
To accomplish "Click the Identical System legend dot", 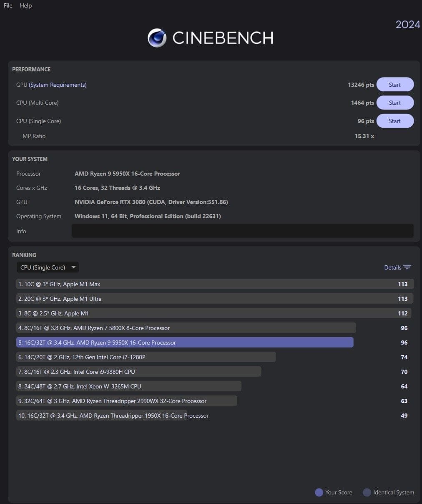I will coord(367,492).
